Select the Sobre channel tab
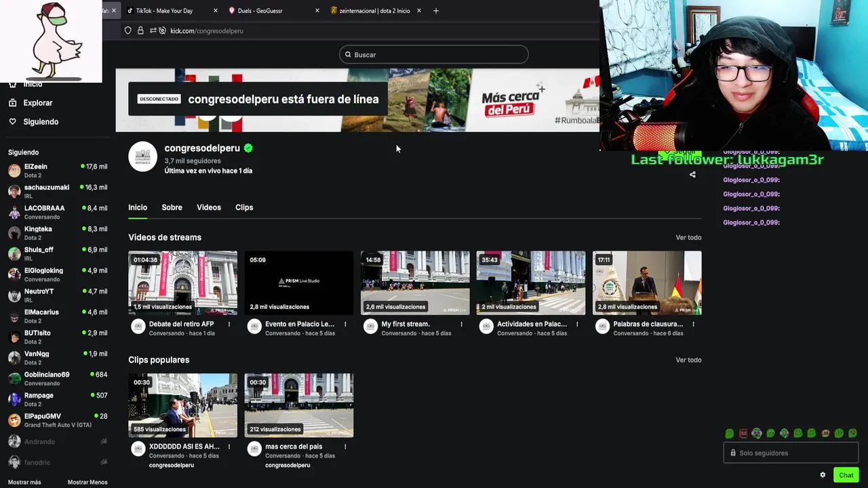The image size is (868, 488). click(172, 207)
